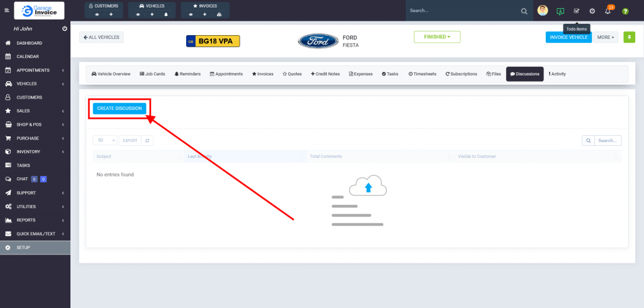This screenshot has height=308, width=644.
Task: Click the discussions table Search field
Action: pos(608,140)
